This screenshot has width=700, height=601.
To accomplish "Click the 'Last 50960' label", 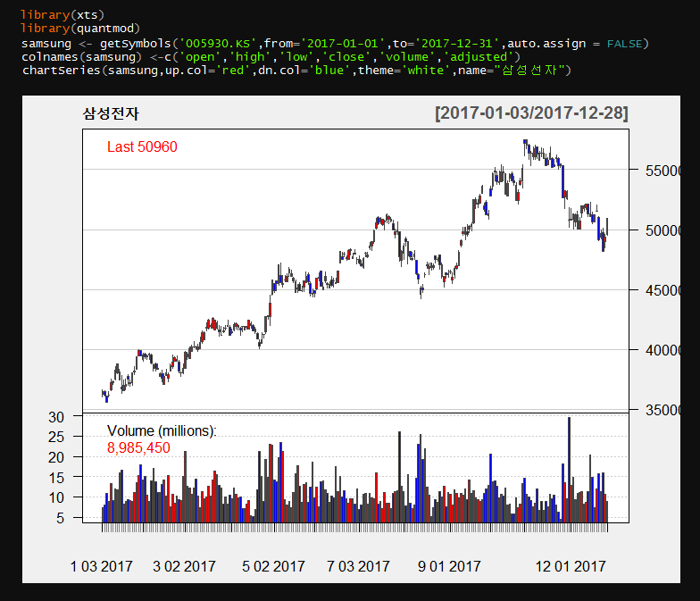I will point(142,146).
